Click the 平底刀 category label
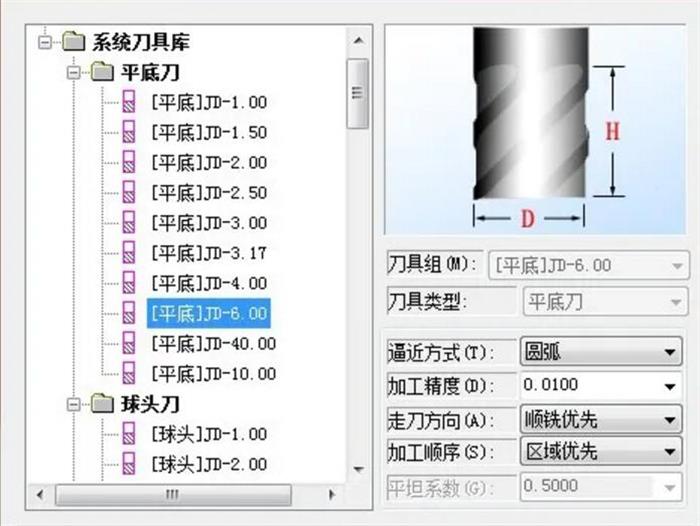 pos(150,72)
